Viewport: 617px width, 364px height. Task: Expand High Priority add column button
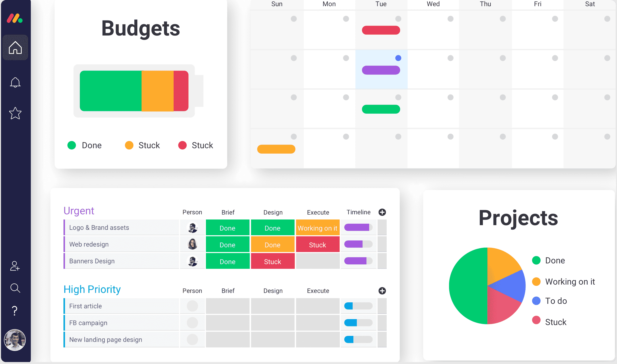(x=382, y=290)
